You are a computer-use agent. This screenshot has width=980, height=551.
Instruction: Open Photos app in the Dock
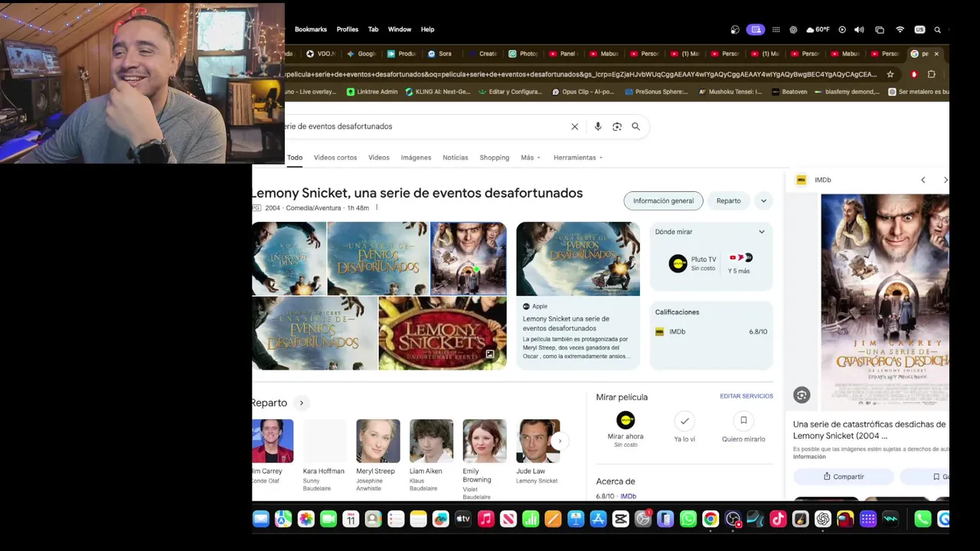click(305, 519)
